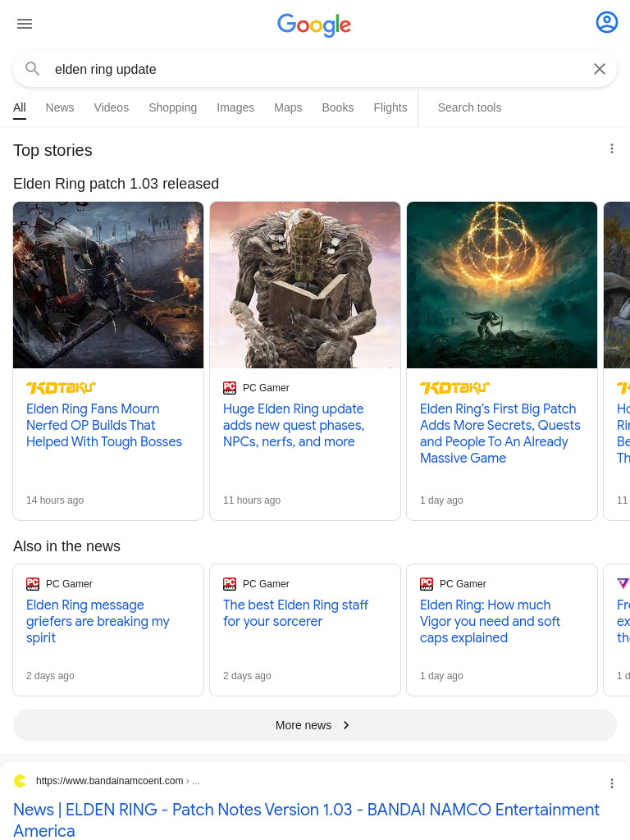Switch to the Videos tab

[112, 107]
